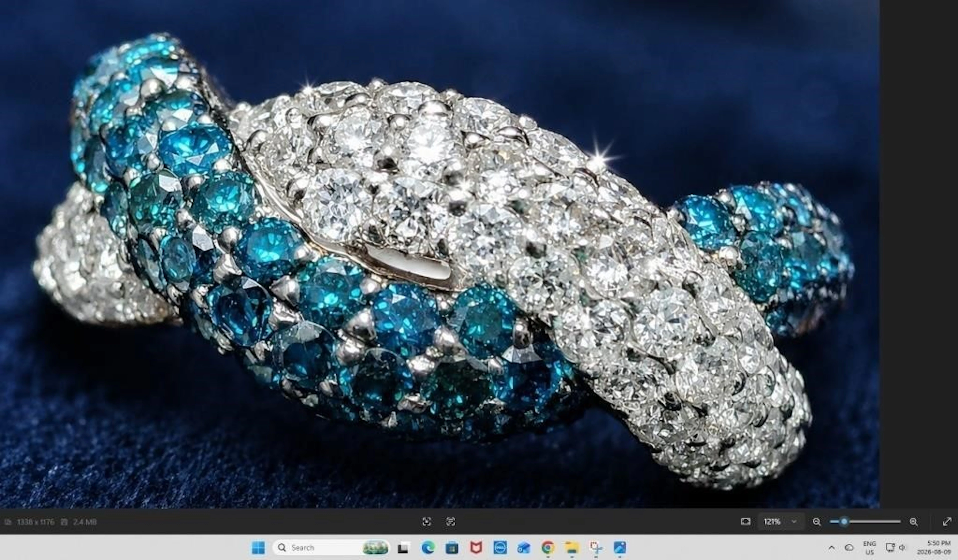Image resolution: width=958 pixels, height=560 pixels.
Task: Click the zoom slider track
Action: tap(865, 522)
